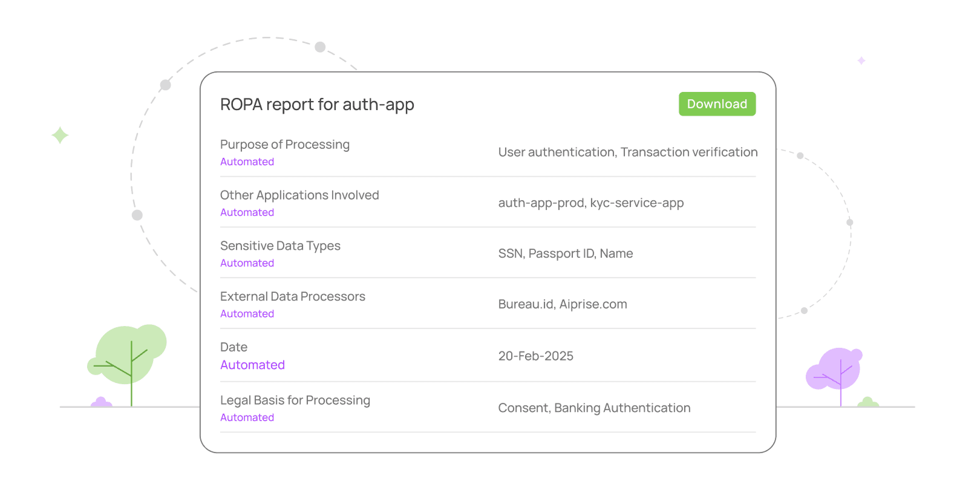The height and width of the screenshot is (490, 980).
Task: Select the Sensitive Data Types label
Action: point(280,246)
